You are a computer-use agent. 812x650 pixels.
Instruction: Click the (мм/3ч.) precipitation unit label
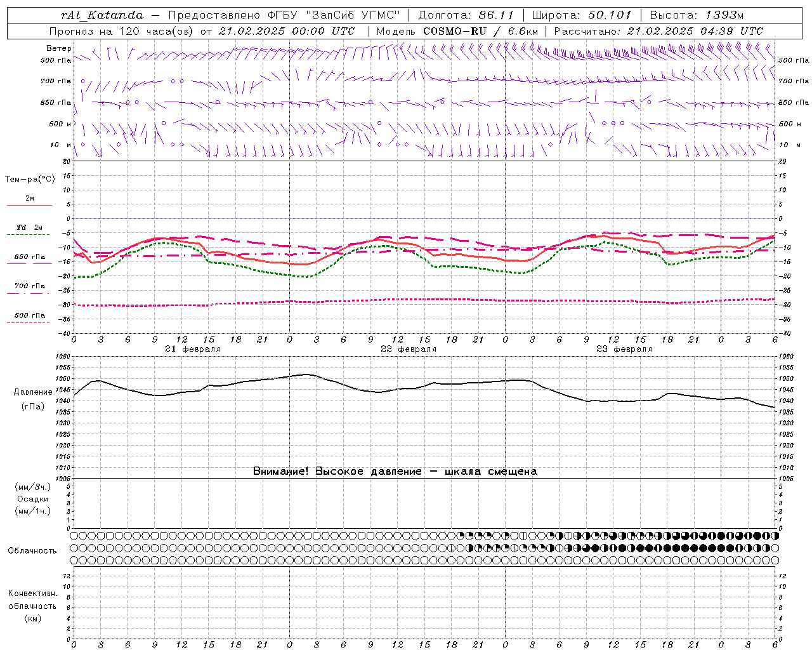[x=33, y=487]
